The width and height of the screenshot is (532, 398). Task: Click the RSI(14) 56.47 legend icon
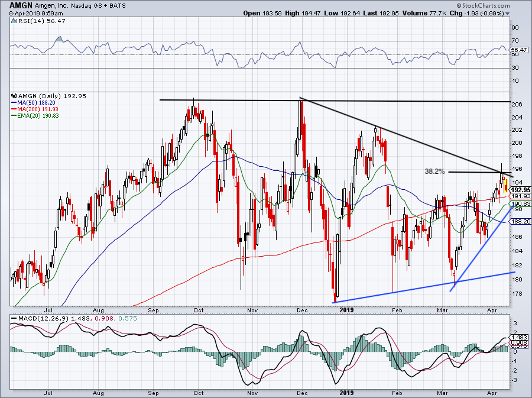click(14, 21)
